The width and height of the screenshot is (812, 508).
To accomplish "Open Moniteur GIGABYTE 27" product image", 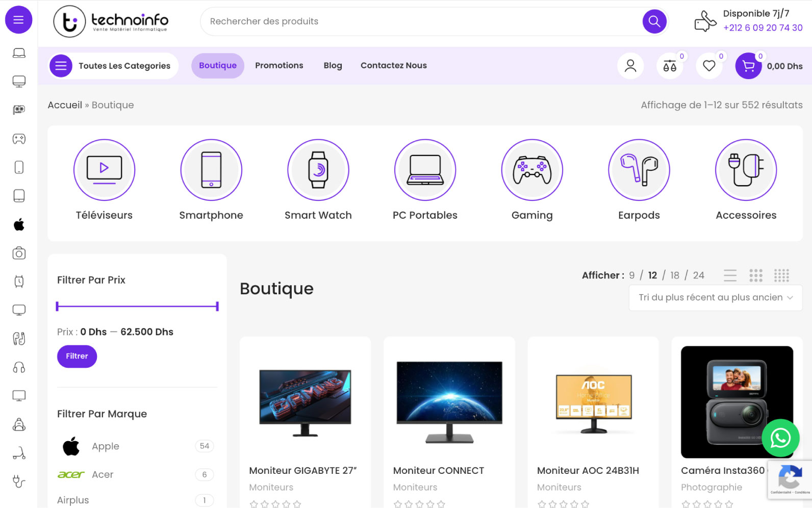I will [305, 402].
